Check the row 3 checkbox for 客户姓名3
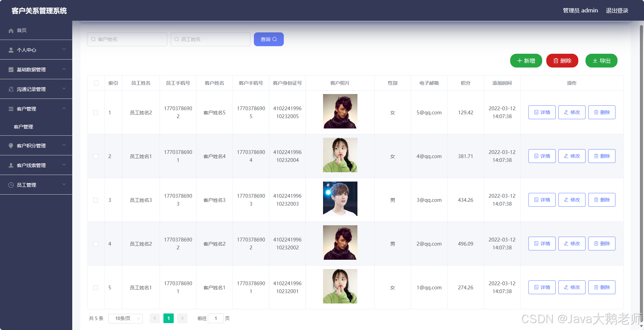The height and width of the screenshot is (330, 644). pos(96,200)
